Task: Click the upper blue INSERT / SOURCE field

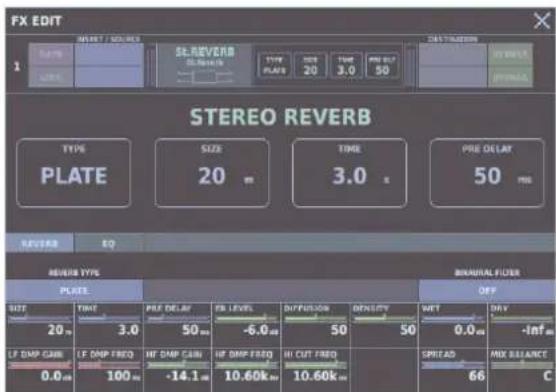Action: click(x=109, y=54)
